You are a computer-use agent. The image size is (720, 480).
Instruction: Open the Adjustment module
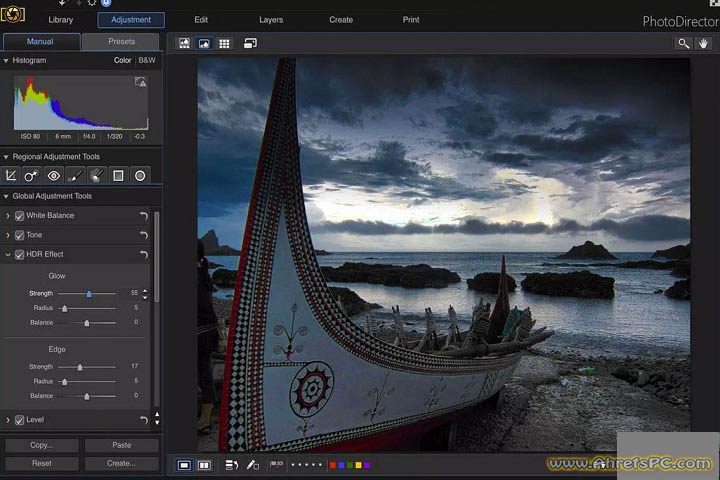[x=131, y=20]
